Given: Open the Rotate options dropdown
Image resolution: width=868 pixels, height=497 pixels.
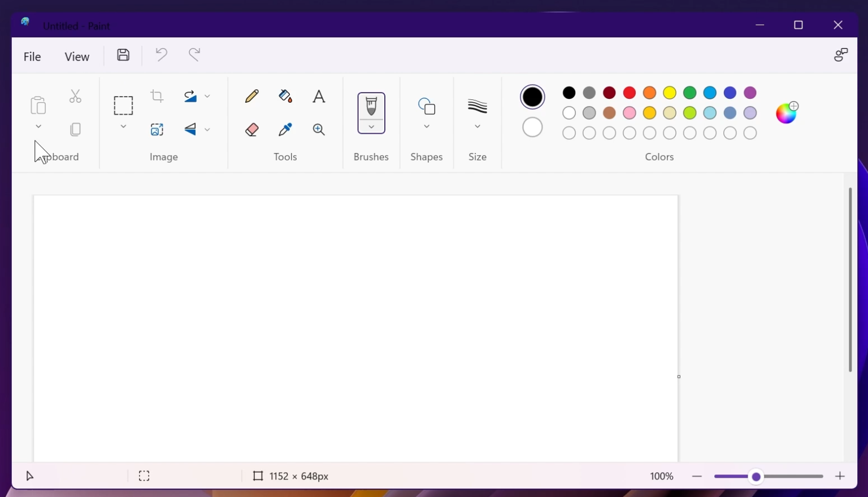Looking at the screenshot, I should pos(208,96).
